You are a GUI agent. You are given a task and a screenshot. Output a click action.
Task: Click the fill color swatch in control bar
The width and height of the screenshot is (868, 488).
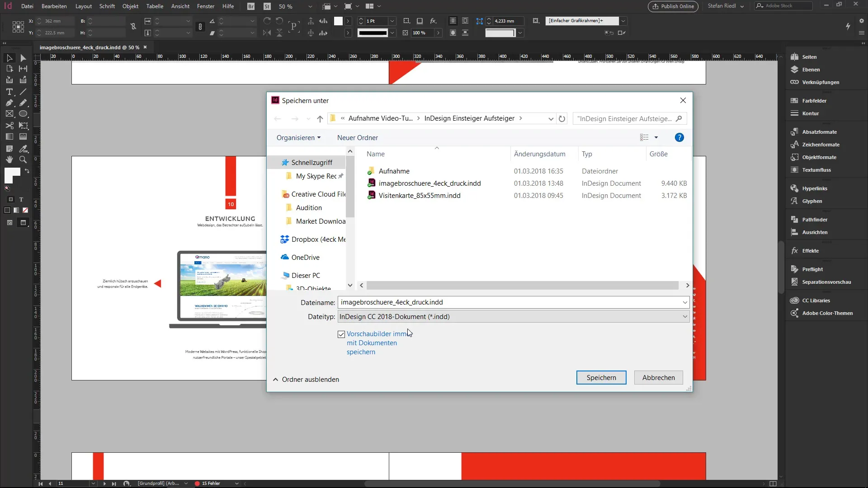coord(338,21)
